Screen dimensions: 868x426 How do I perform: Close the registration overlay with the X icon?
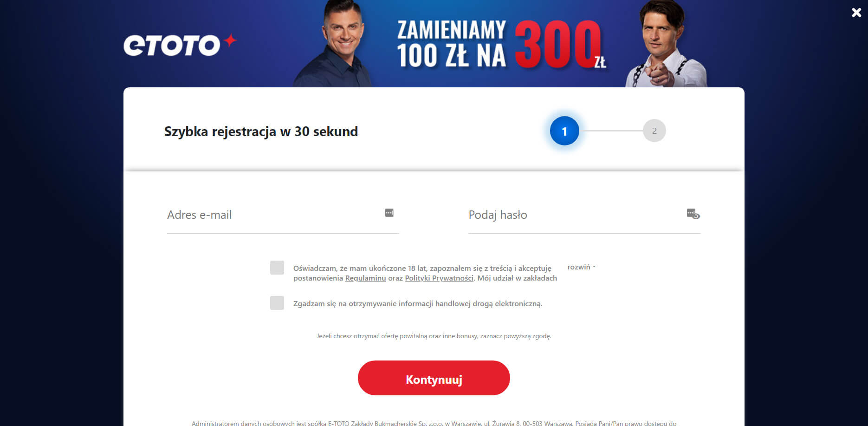[x=856, y=13]
